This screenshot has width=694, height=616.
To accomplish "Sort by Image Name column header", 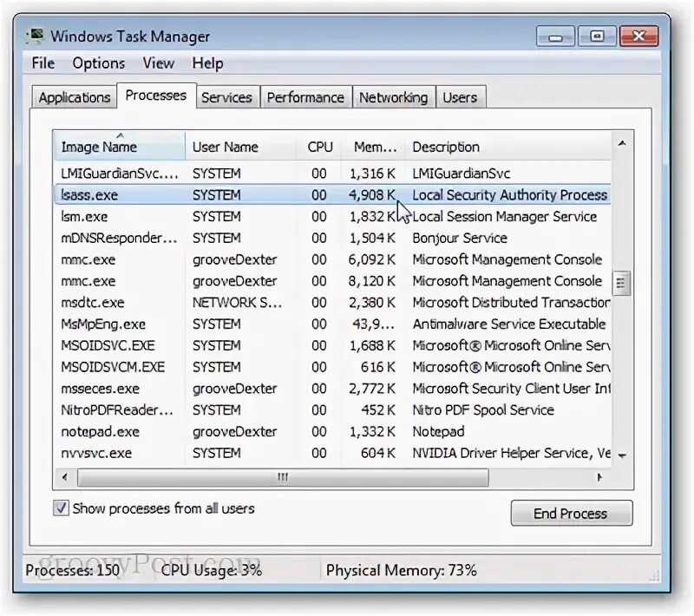I will 119,146.
